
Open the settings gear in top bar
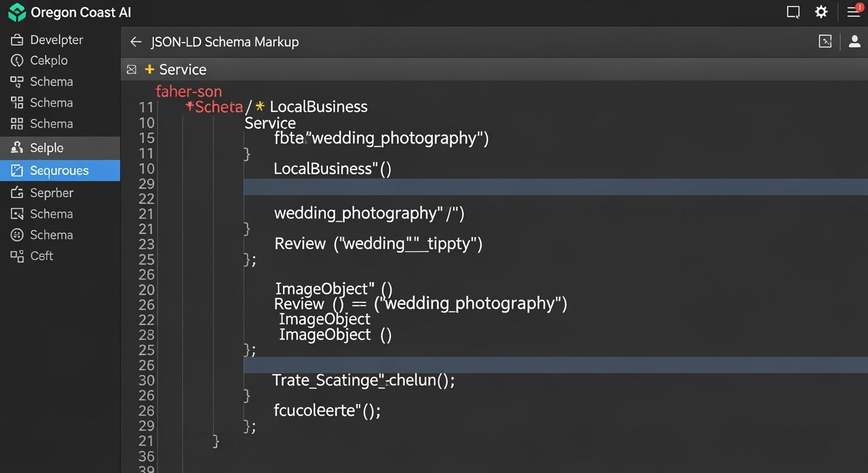[821, 12]
